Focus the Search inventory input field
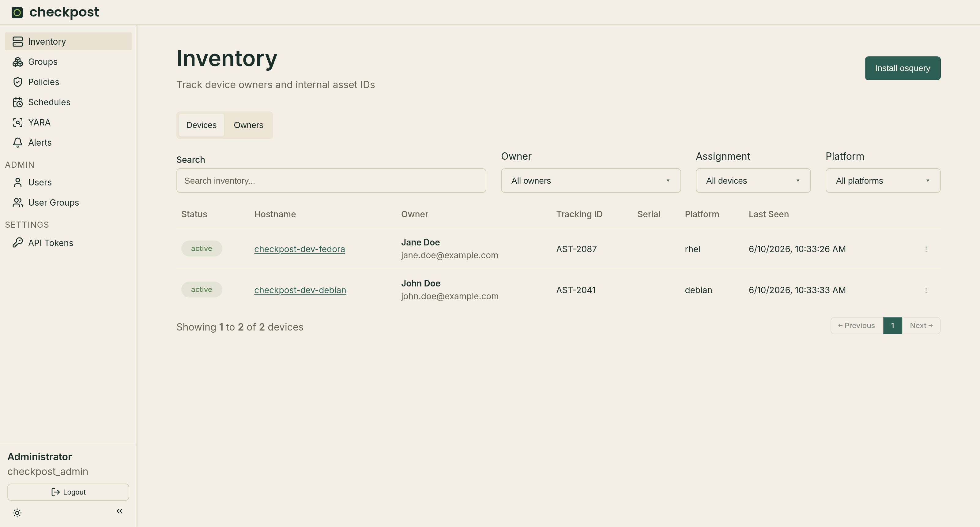The height and width of the screenshot is (527, 980). tap(331, 181)
